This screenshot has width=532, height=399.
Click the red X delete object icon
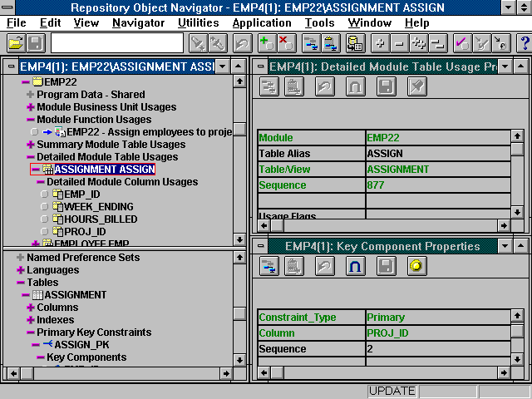click(286, 42)
